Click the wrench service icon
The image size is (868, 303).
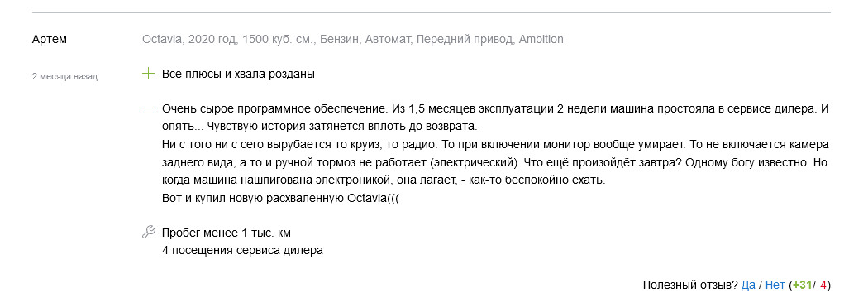148,232
